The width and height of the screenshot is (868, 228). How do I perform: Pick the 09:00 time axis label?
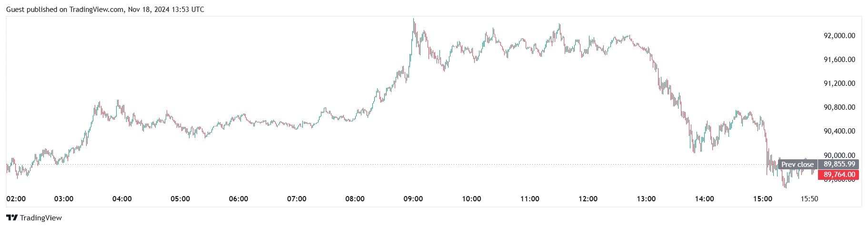(x=413, y=198)
